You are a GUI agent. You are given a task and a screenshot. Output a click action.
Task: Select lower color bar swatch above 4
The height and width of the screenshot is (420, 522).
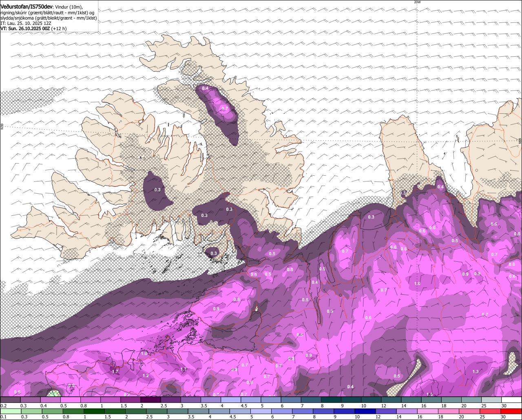(x=219, y=411)
